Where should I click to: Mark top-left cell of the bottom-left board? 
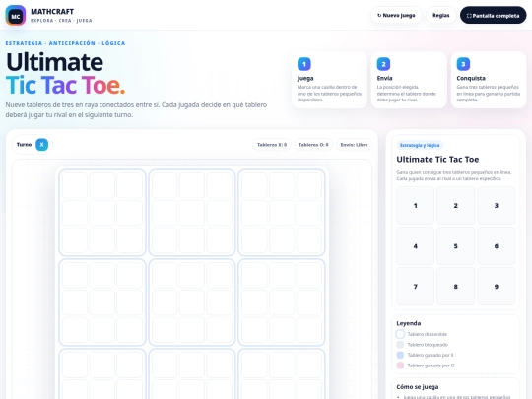(x=75, y=365)
